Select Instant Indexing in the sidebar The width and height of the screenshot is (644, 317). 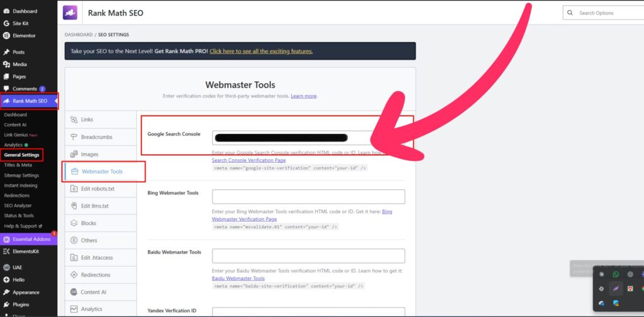(21, 185)
